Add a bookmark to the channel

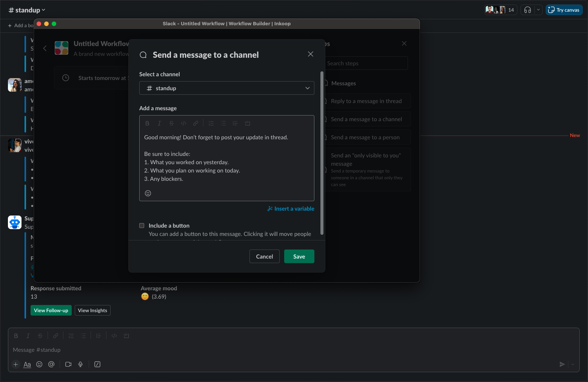click(x=21, y=25)
